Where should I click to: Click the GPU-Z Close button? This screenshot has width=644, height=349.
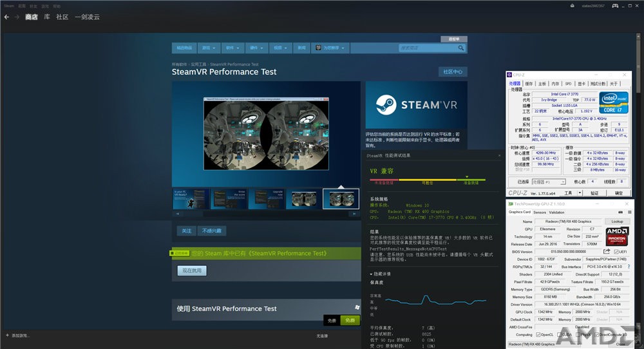click(x=621, y=344)
